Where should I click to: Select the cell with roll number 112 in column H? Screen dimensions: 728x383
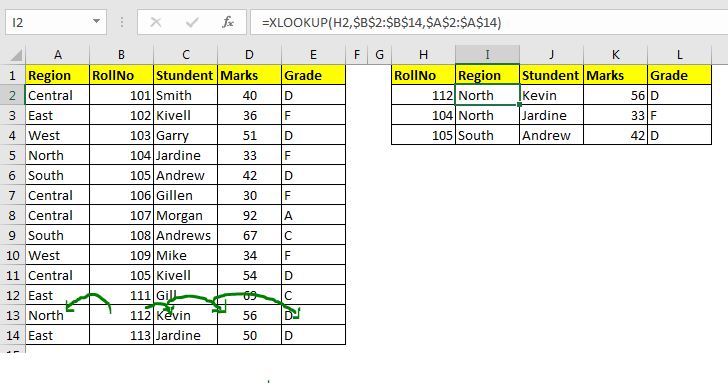coord(423,95)
